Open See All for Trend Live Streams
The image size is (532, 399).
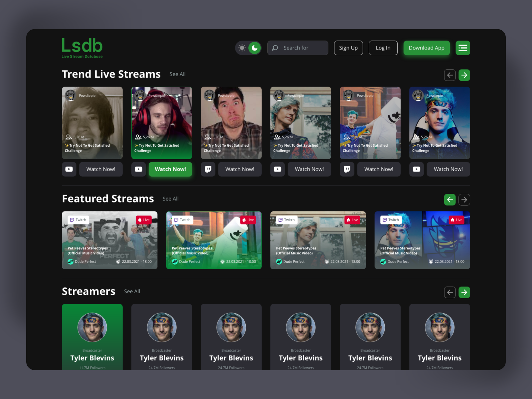click(x=177, y=74)
